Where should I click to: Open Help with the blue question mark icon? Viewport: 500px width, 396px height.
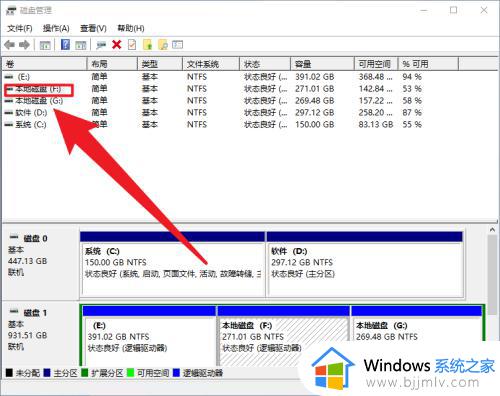(x=65, y=44)
